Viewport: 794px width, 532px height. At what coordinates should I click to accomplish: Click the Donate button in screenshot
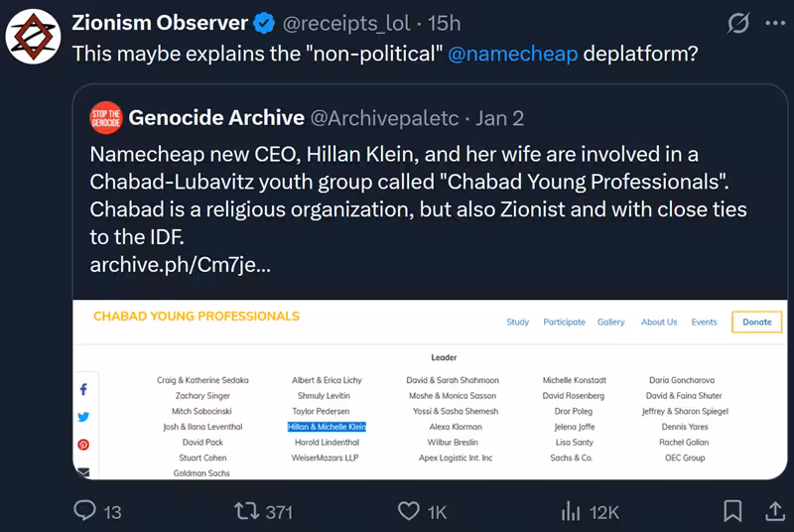(x=756, y=323)
